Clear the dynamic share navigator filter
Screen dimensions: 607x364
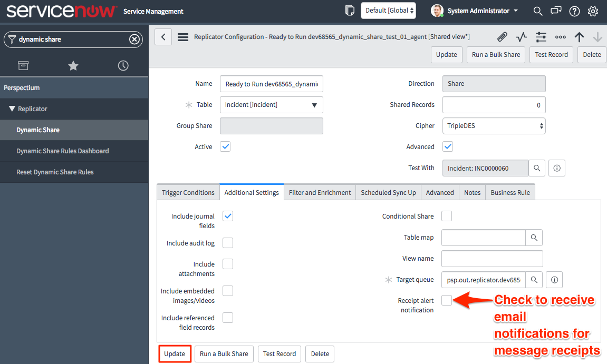tap(134, 40)
